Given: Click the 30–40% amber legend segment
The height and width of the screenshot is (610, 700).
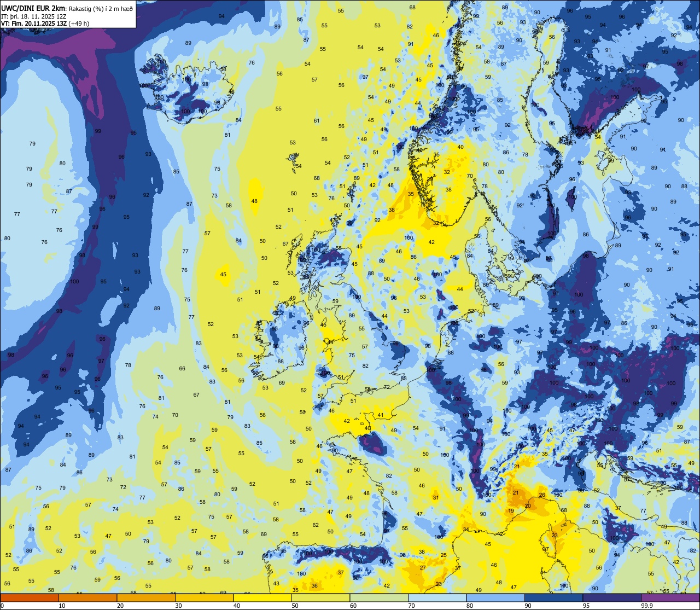Looking at the screenshot, I should (204, 598).
